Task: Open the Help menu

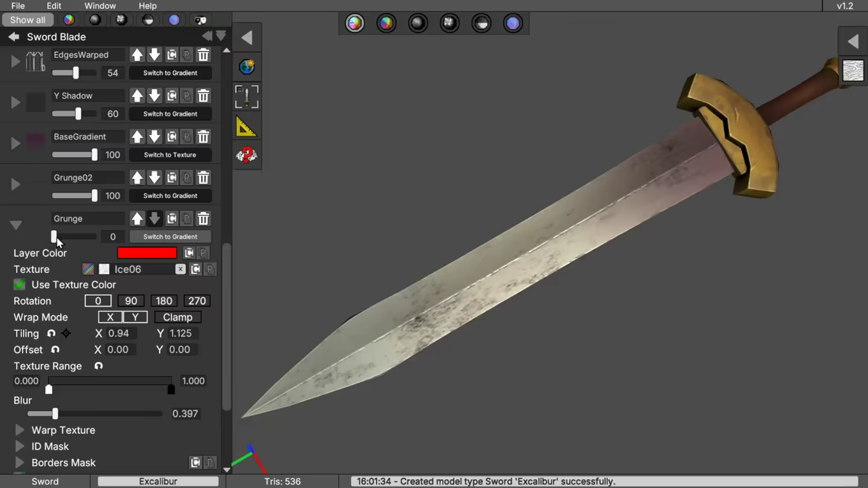Action: pyautogui.click(x=147, y=5)
